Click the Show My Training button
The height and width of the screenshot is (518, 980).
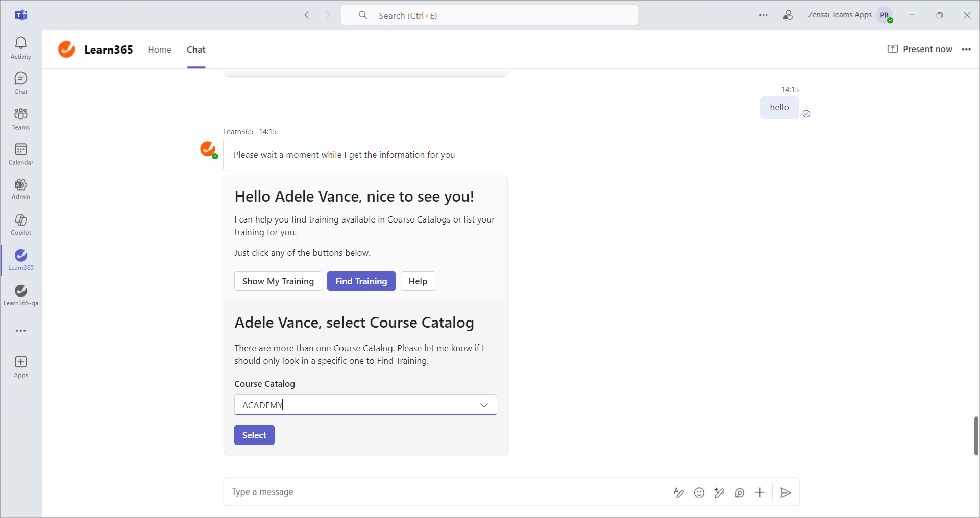(278, 281)
